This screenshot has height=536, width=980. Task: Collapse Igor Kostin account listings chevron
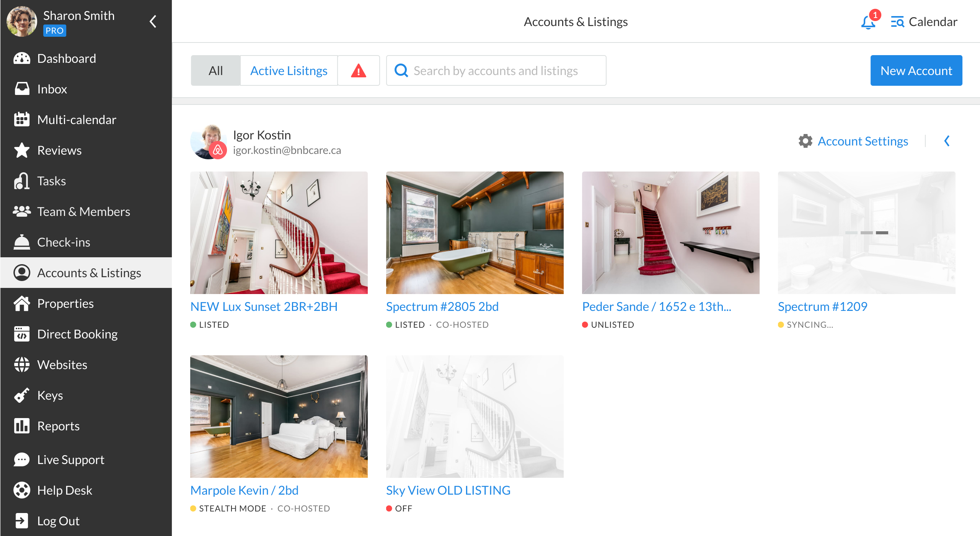tap(947, 141)
